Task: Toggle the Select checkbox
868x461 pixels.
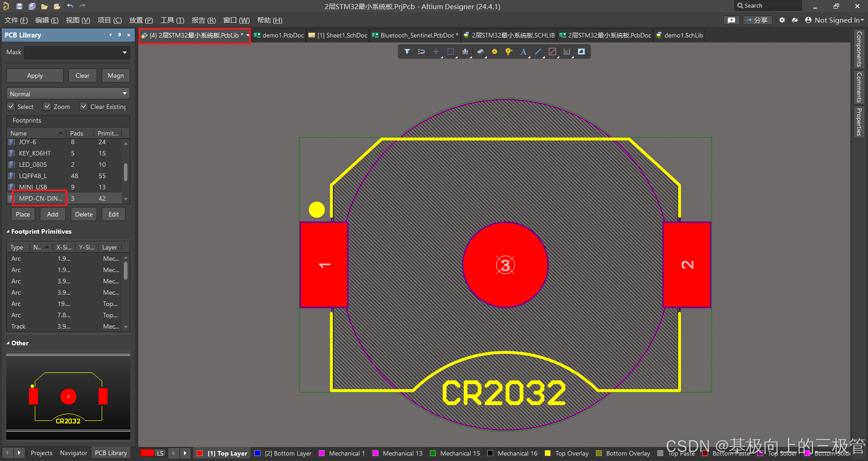Action: coord(11,106)
